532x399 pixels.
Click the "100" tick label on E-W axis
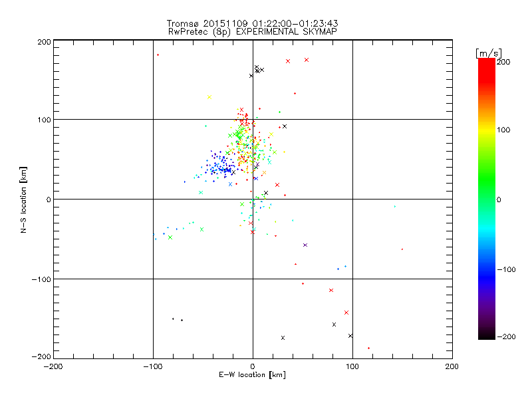click(x=352, y=366)
